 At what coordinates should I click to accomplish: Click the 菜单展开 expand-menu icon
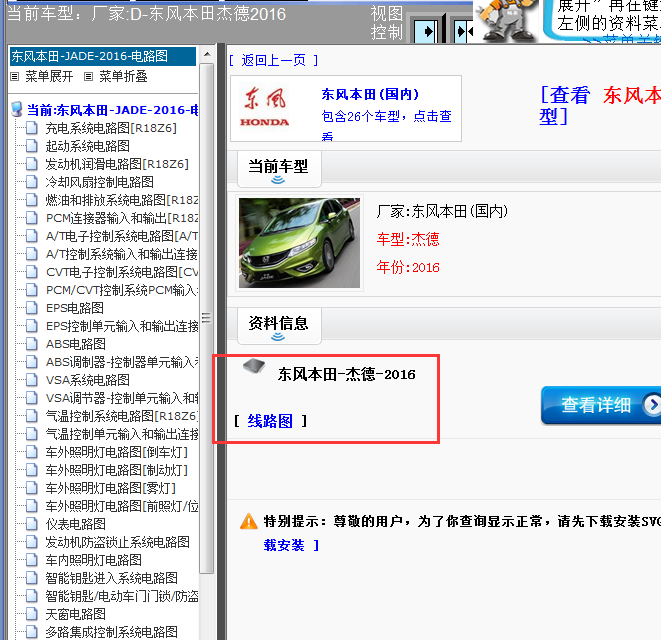(15, 77)
